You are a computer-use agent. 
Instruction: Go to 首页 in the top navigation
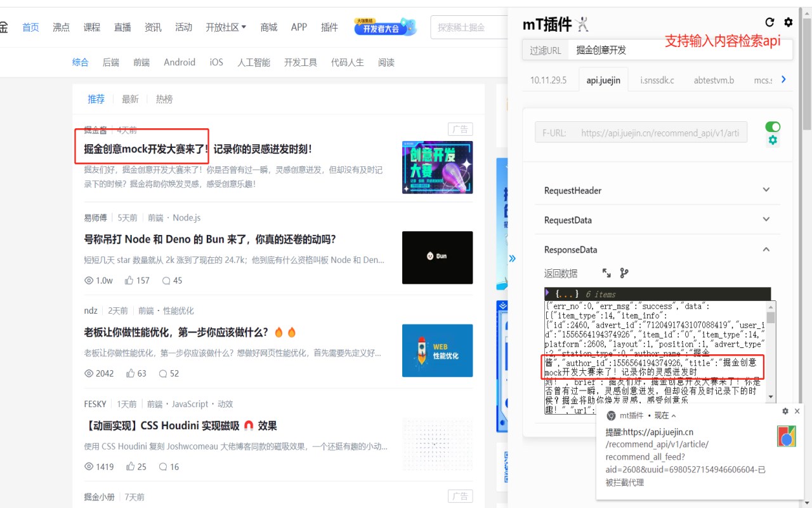(x=30, y=27)
